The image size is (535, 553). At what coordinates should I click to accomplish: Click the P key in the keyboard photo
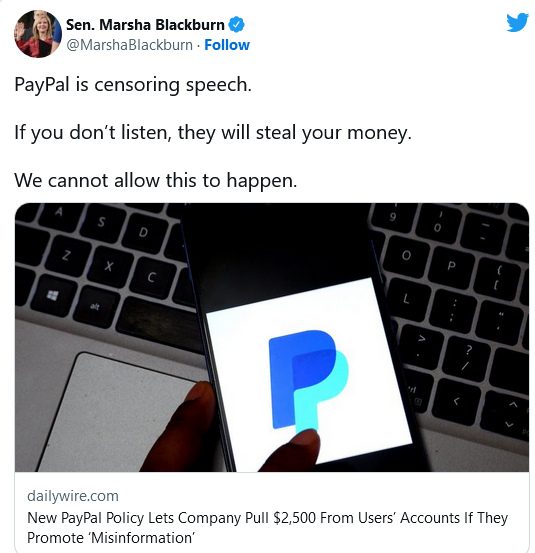coord(451,266)
